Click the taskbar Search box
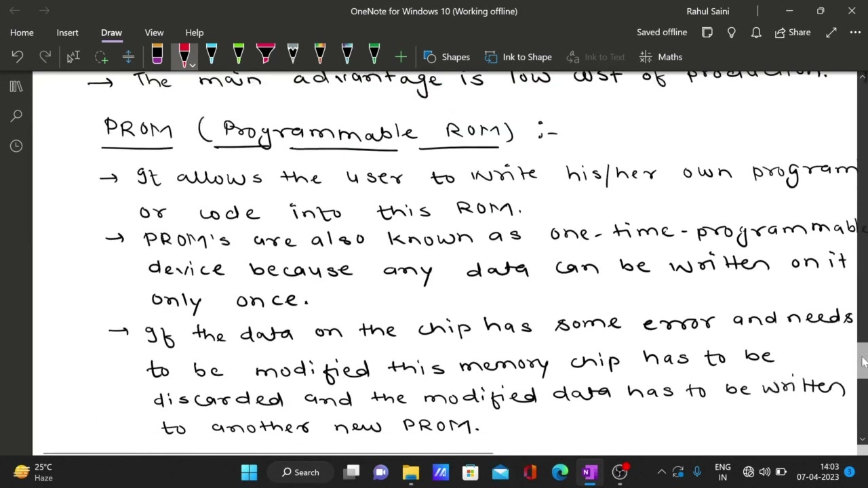 coord(301,472)
